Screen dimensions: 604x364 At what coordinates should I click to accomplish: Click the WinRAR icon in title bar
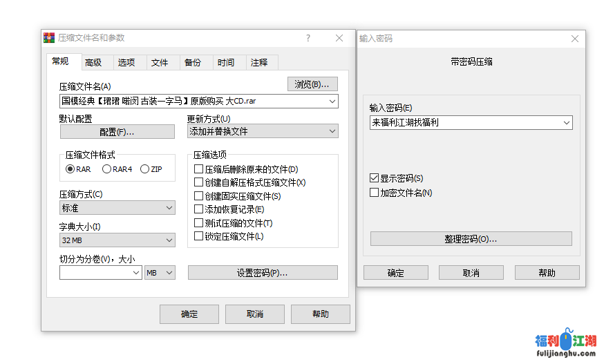49,38
